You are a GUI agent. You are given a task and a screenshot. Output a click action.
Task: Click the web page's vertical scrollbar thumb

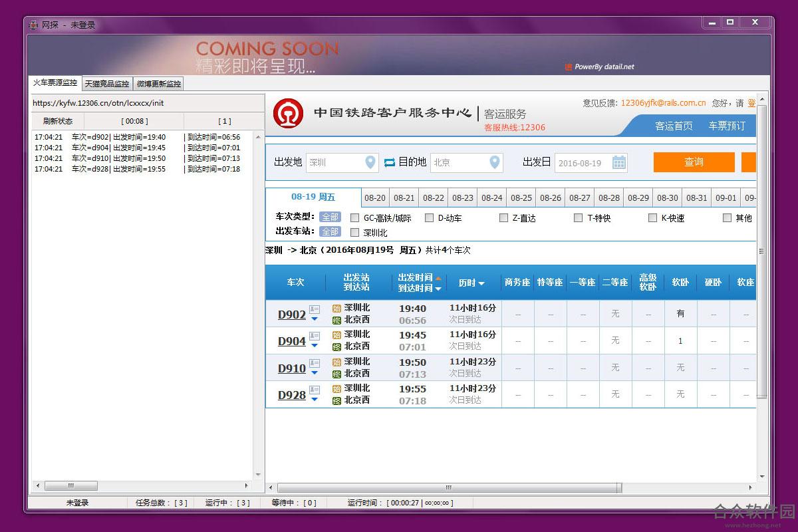point(762,251)
